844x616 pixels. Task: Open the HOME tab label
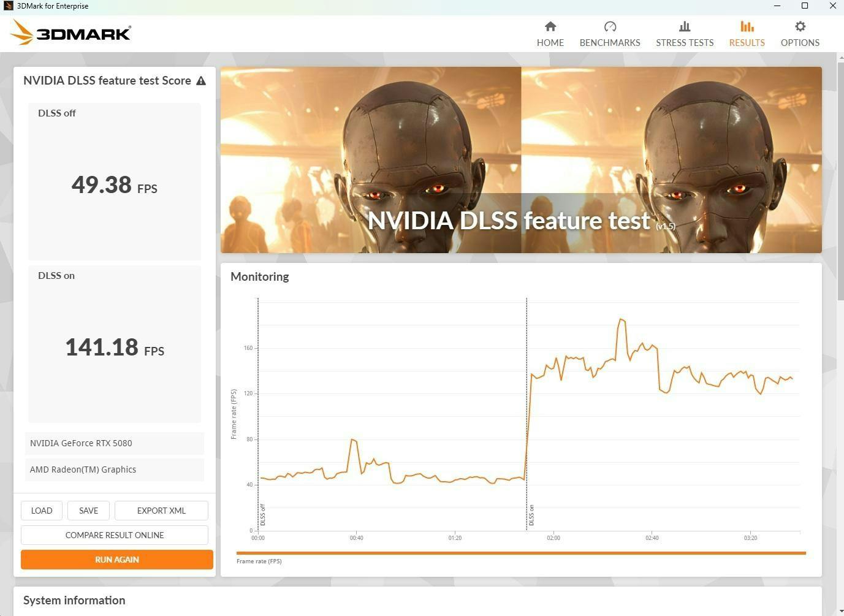coord(550,43)
